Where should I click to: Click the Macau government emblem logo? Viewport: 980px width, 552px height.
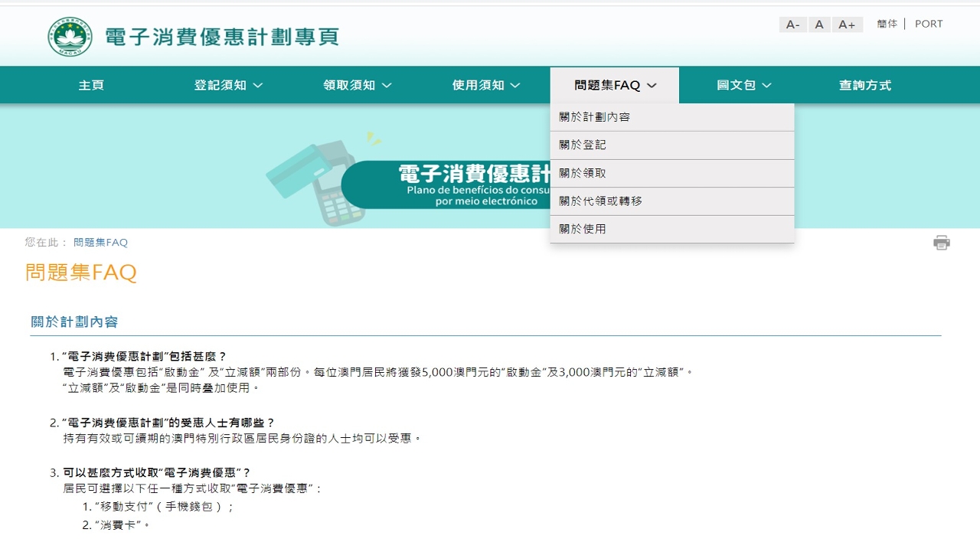[x=70, y=36]
